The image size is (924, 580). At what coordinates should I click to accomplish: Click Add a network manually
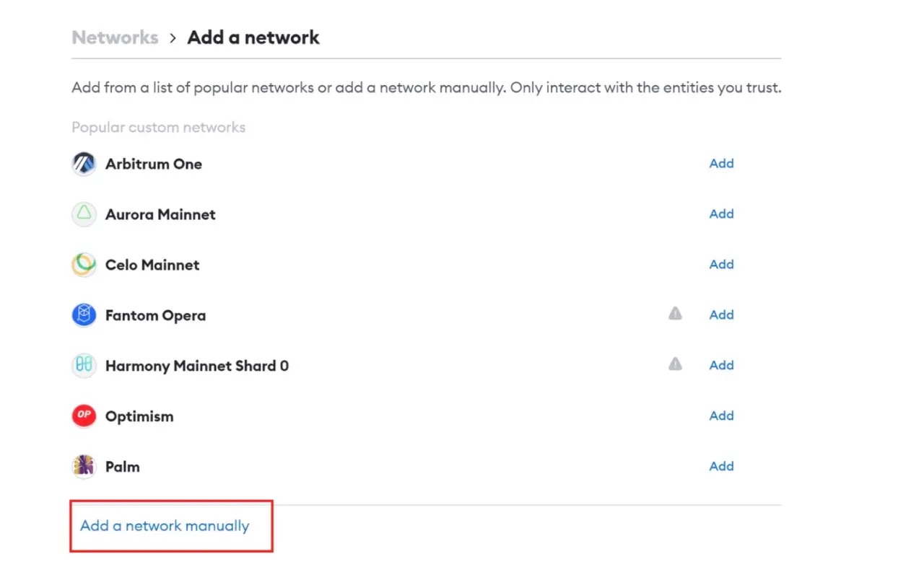[x=162, y=526]
